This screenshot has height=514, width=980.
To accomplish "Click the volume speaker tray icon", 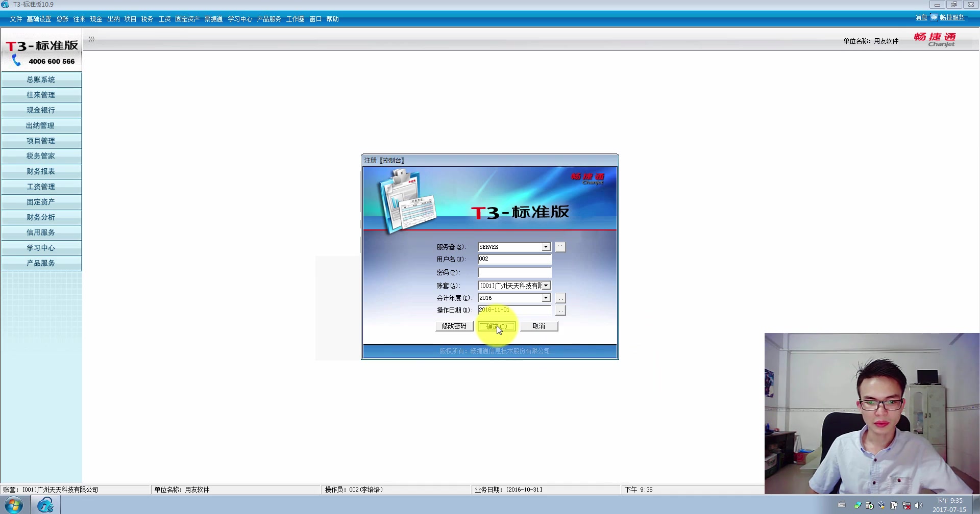I will tap(919, 505).
